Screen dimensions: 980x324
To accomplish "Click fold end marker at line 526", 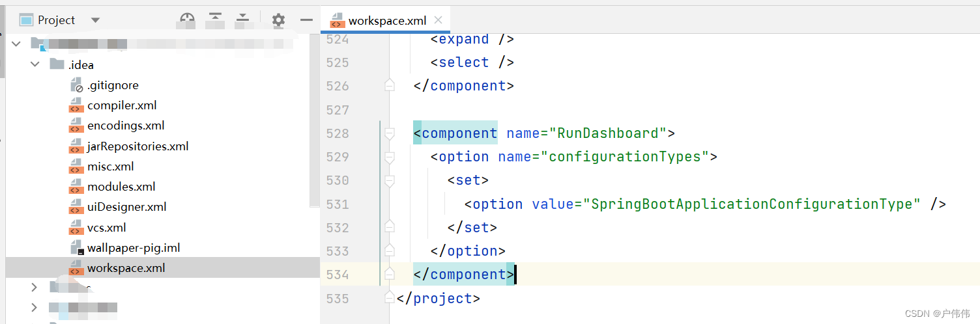I will [390, 85].
